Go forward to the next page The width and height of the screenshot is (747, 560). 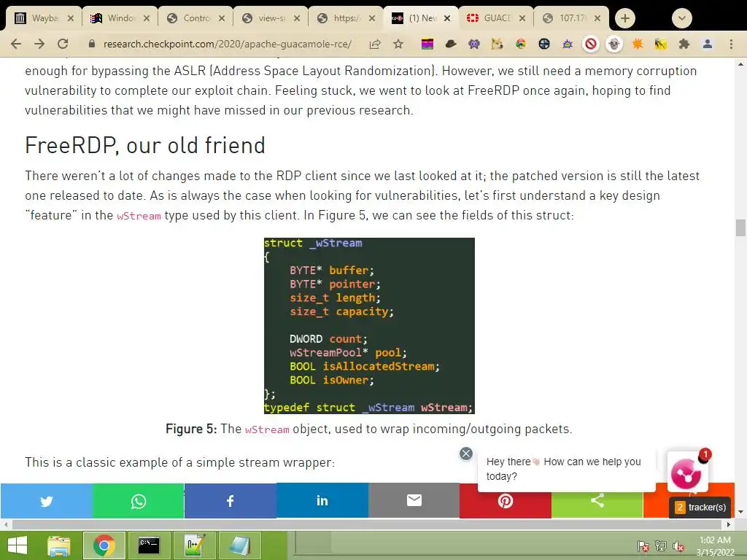(39, 44)
